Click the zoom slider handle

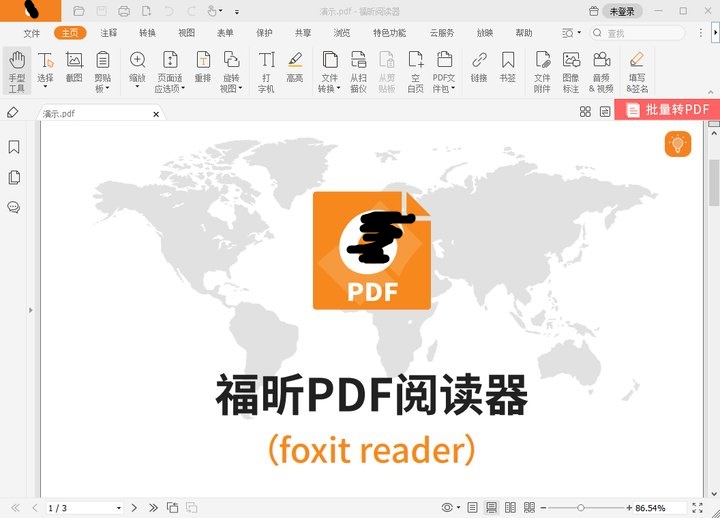tap(581, 508)
